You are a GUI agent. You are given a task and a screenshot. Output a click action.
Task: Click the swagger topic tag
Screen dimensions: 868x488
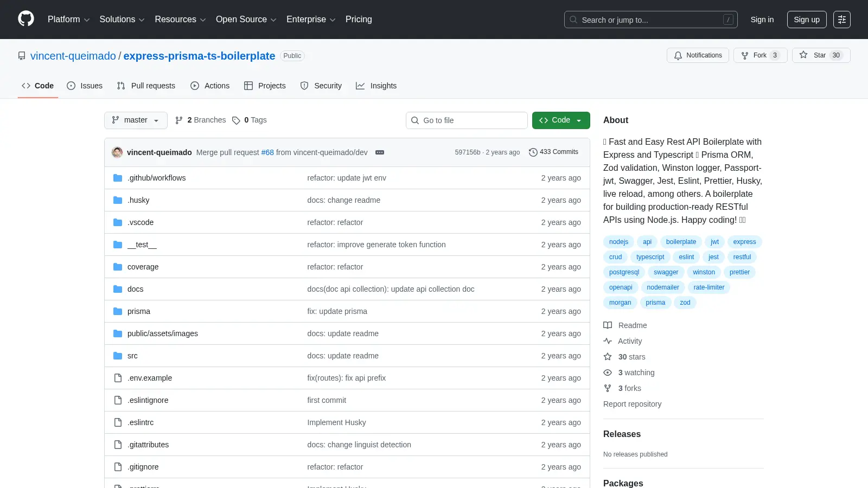click(666, 272)
